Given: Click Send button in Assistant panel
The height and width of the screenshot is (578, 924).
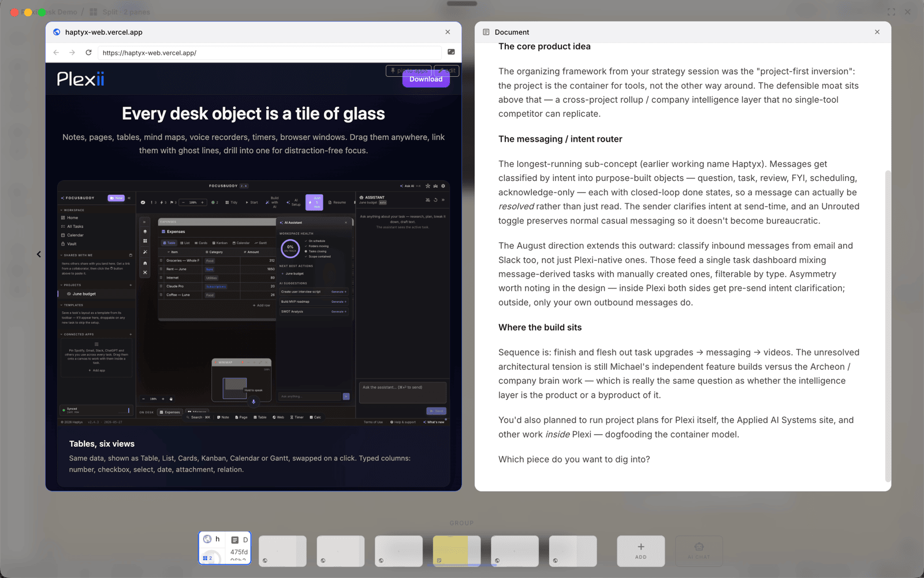Looking at the screenshot, I should pos(436,411).
